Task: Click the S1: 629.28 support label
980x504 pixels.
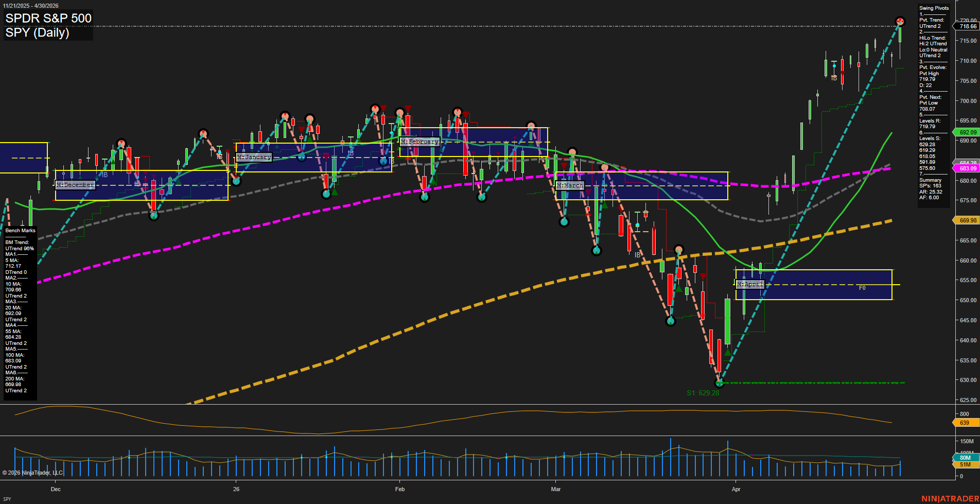Action: click(x=703, y=393)
